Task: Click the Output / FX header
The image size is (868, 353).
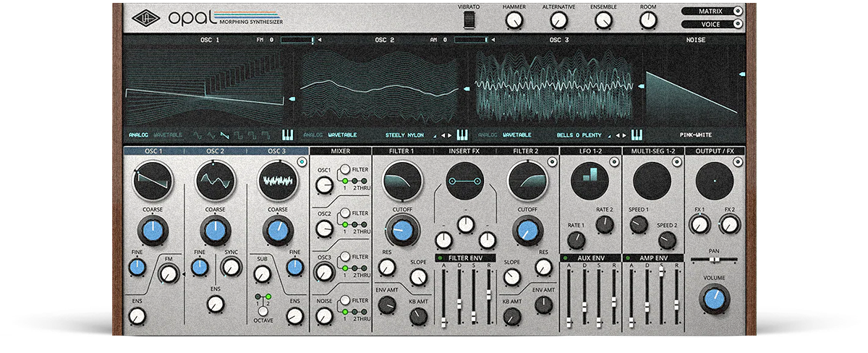Action: pos(715,150)
